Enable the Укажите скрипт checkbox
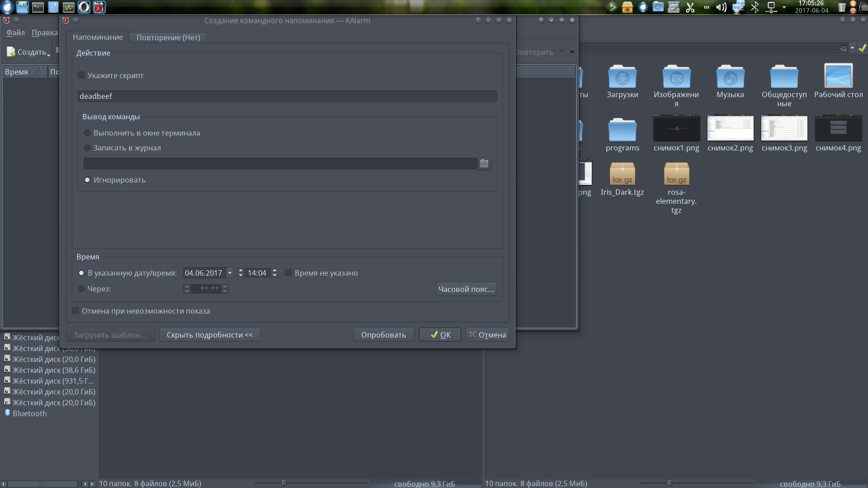Screen dimensions: 868x488 pos(82,75)
